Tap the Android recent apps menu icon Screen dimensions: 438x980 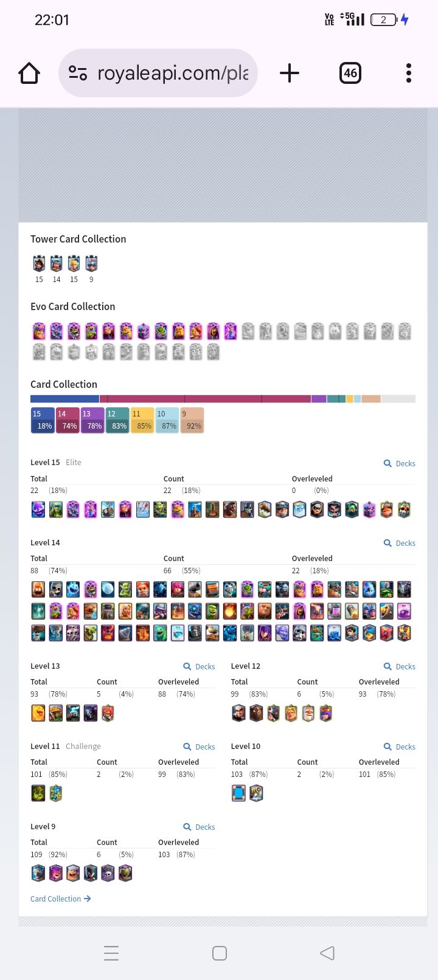click(111, 953)
